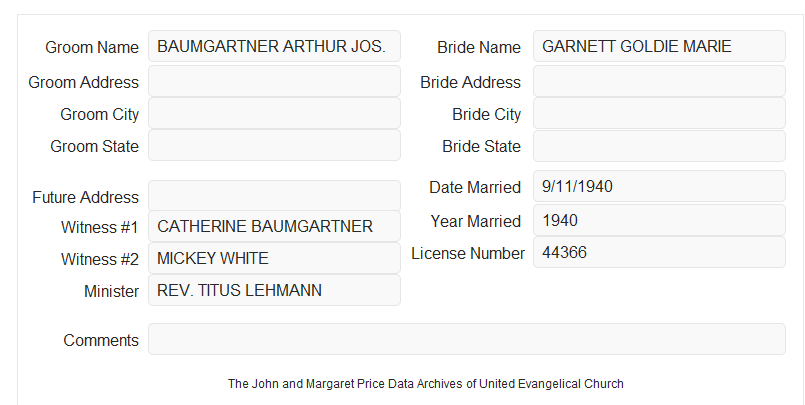Click the wide Comments input field
The width and height of the screenshot is (805, 405).
467,339
